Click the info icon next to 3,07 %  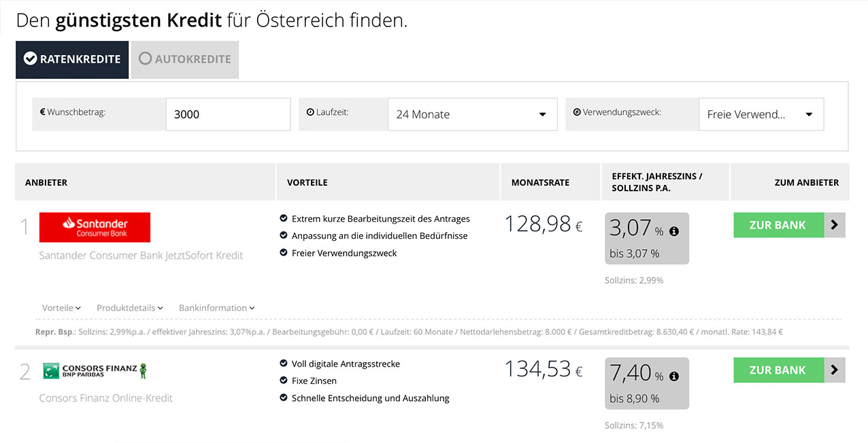(674, 231)
